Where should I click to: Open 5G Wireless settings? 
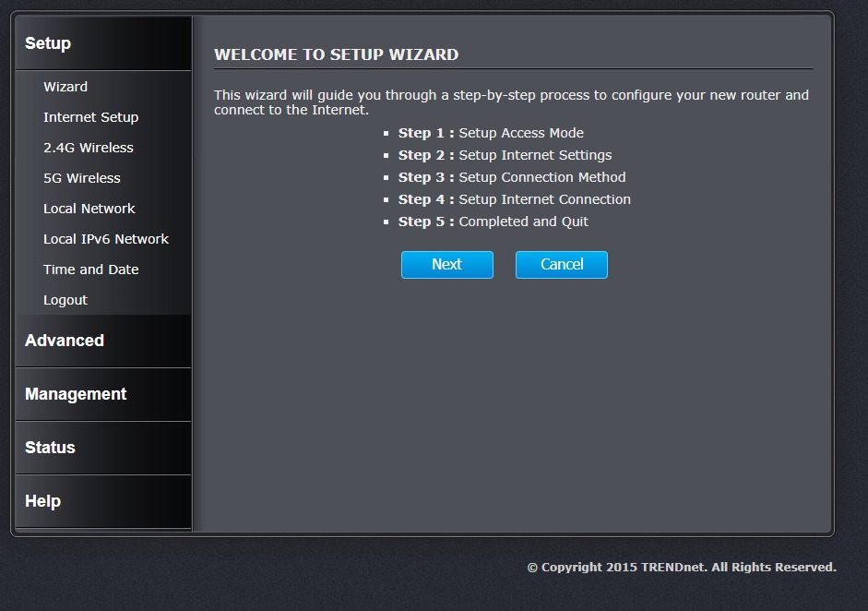pyautogui.click(x=81, y=178)
